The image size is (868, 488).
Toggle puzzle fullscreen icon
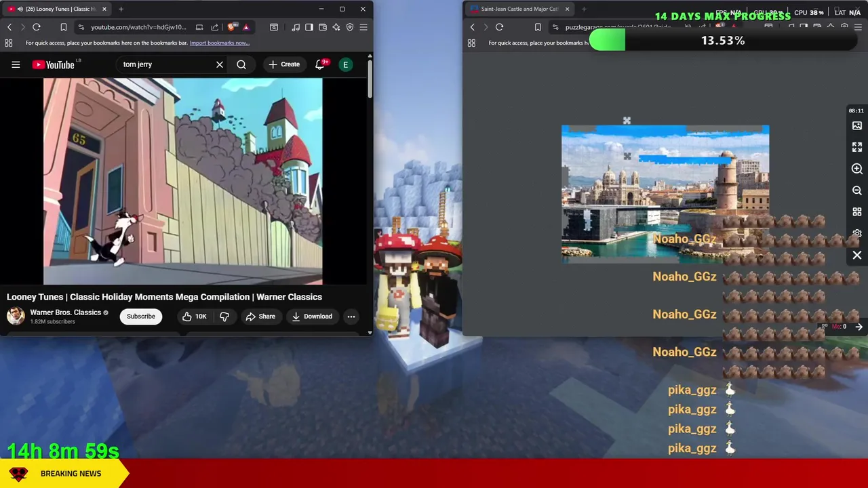[x=857, y=147]
